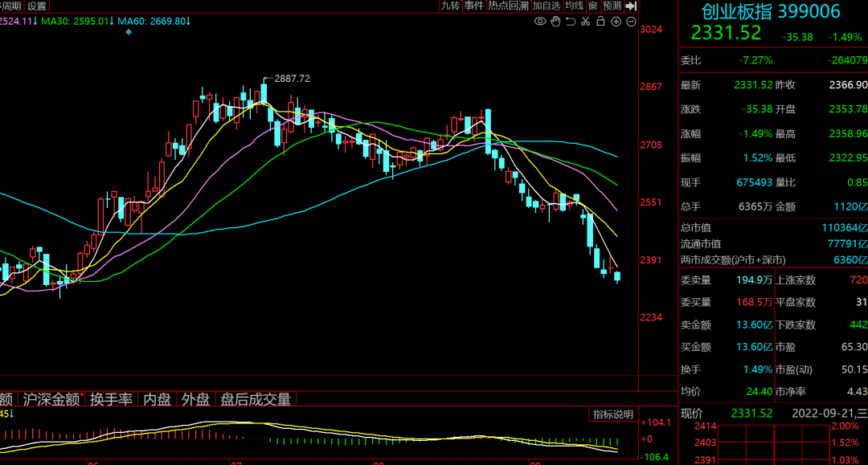This screenshot has width=868, height=465.
Task: Open the 九转 indicator tab
Action: [x=450, y=6]
